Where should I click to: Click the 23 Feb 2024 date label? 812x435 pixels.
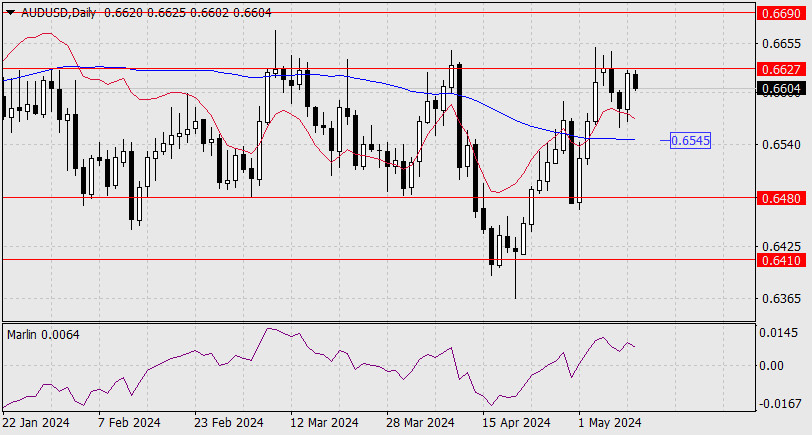228,423
